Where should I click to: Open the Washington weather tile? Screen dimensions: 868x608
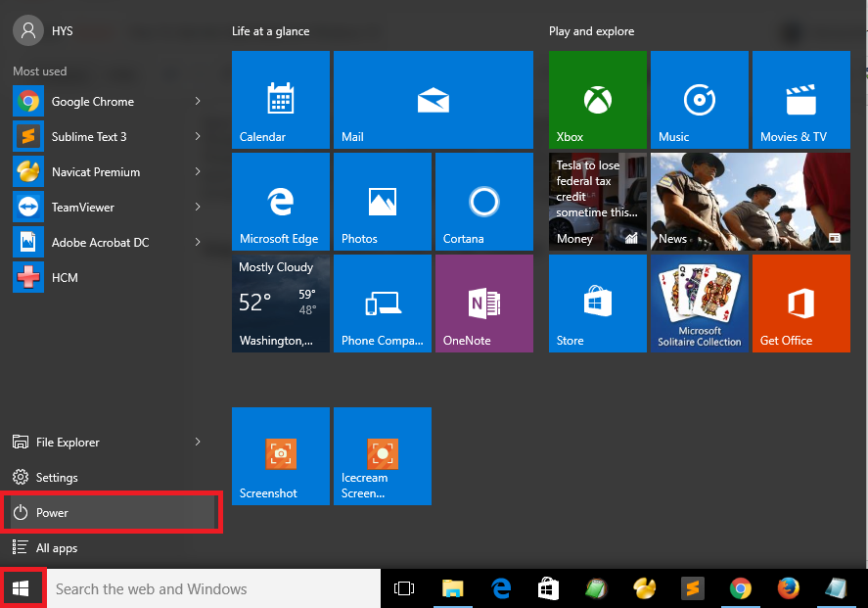pyautogui.click(x=281, y=304)
